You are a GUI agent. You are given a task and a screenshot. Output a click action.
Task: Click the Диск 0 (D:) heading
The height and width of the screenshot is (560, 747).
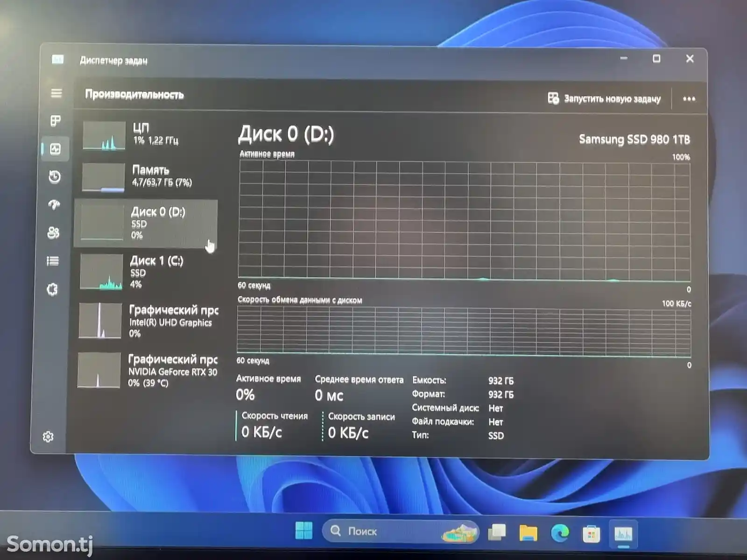tap(286, 134)
